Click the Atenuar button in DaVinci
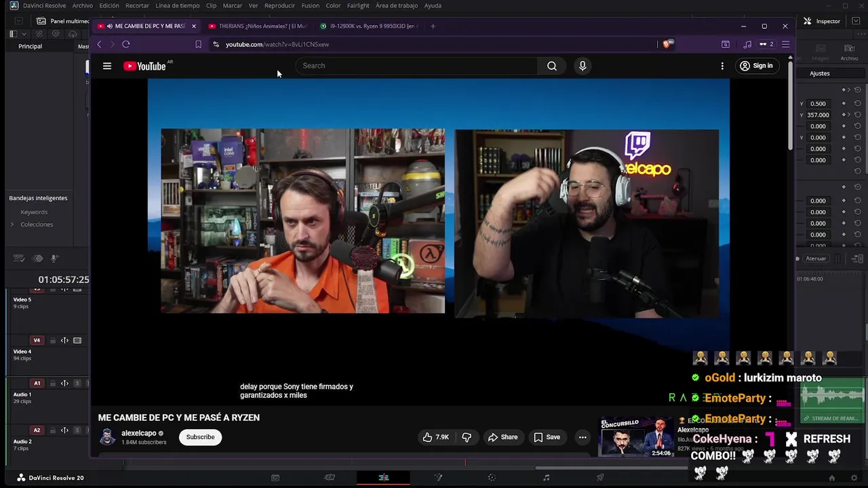 click(x=816, y=258)
